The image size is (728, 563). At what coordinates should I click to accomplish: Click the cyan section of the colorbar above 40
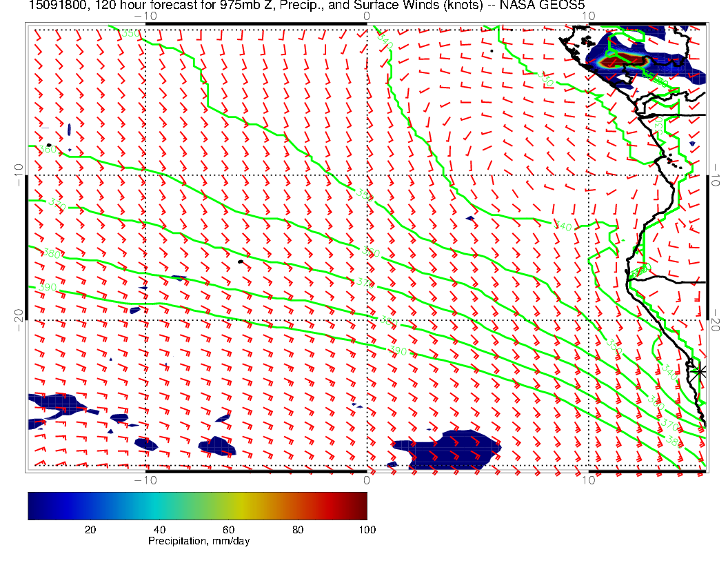coord(160,506)
